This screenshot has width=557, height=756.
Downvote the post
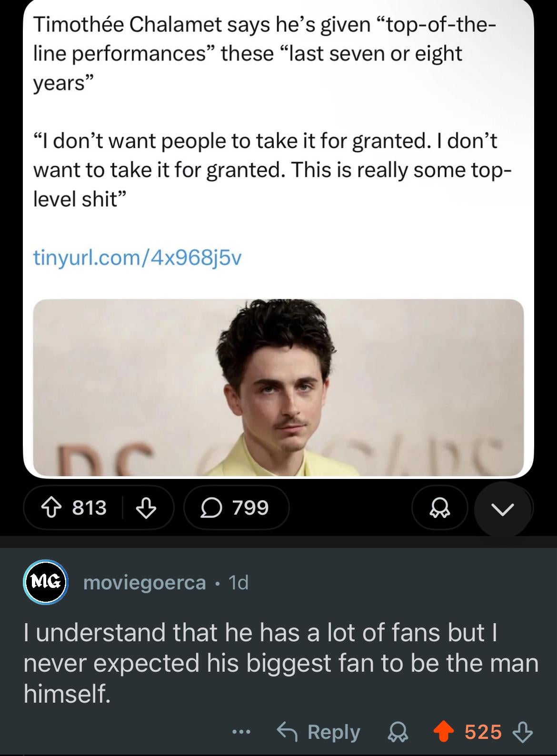tap(146, 508)
